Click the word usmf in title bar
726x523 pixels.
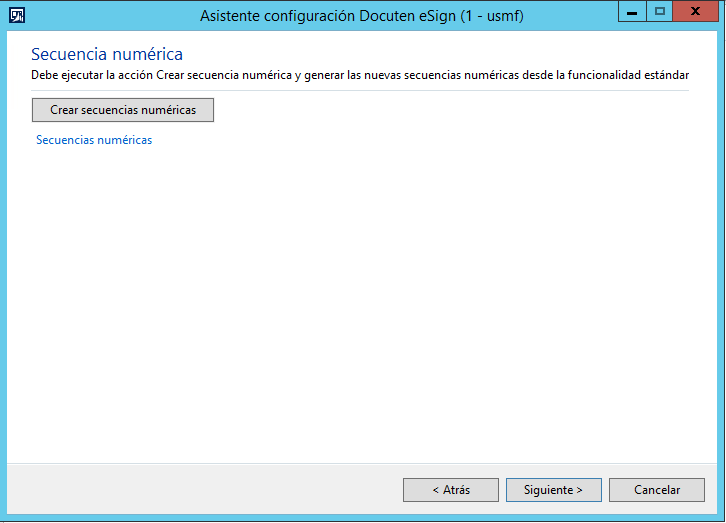(502, 16)
